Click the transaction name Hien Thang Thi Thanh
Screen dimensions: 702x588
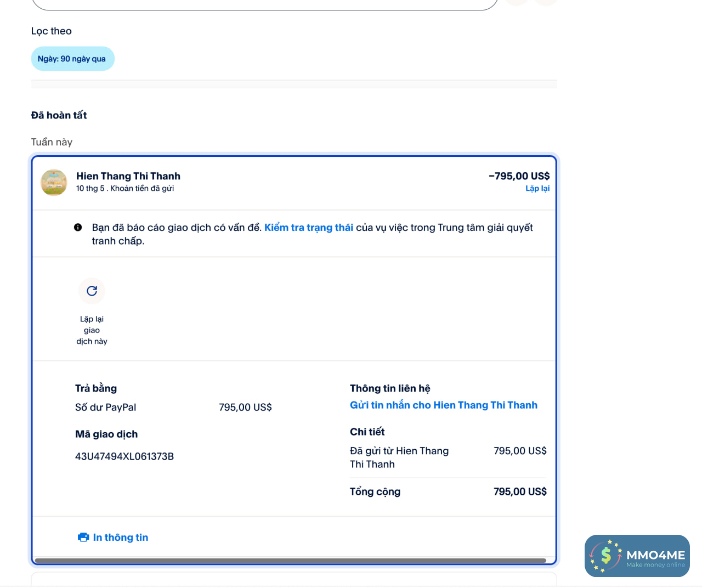[128, 176]
